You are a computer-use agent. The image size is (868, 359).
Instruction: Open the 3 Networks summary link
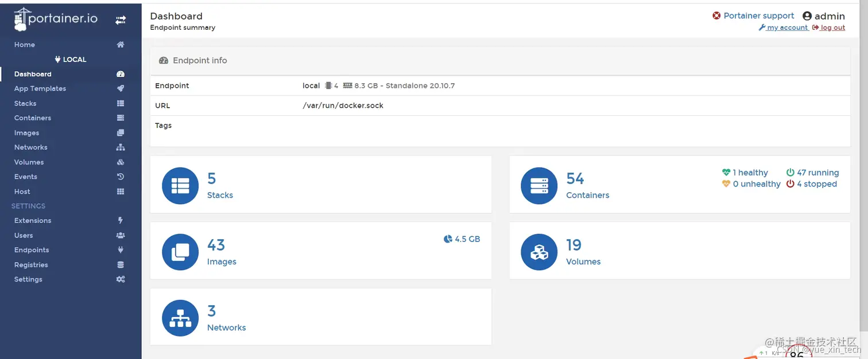click(321, 317)
